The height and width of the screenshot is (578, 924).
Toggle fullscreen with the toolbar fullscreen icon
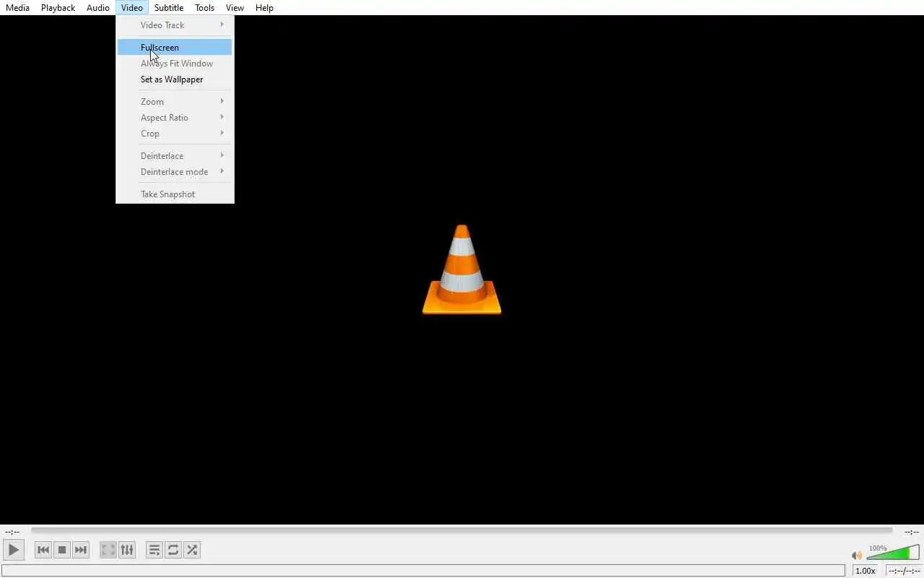click(x=108, y=550)
